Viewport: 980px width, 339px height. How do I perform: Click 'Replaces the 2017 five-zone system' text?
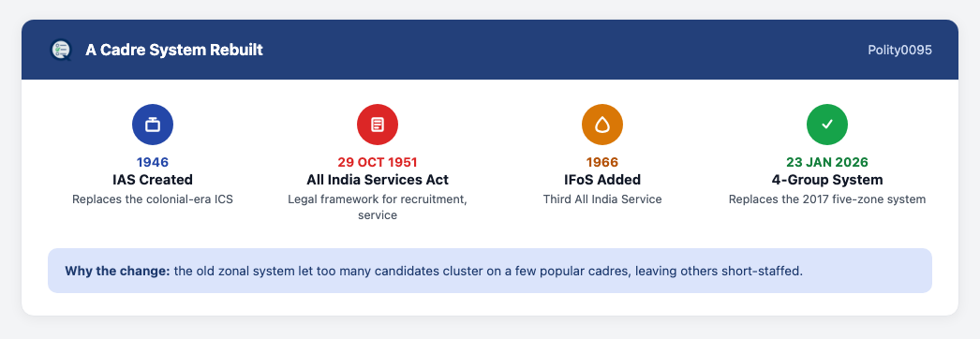click(x=827, y=199)
